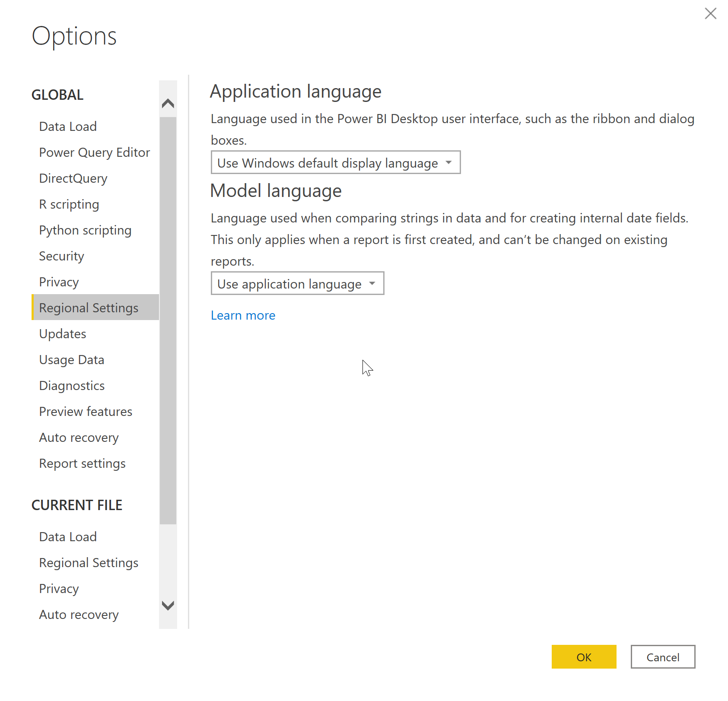Screen dimensions: 728x701
Task: Click the scroll up arrow in sidebar
Action: coord(168,103)
